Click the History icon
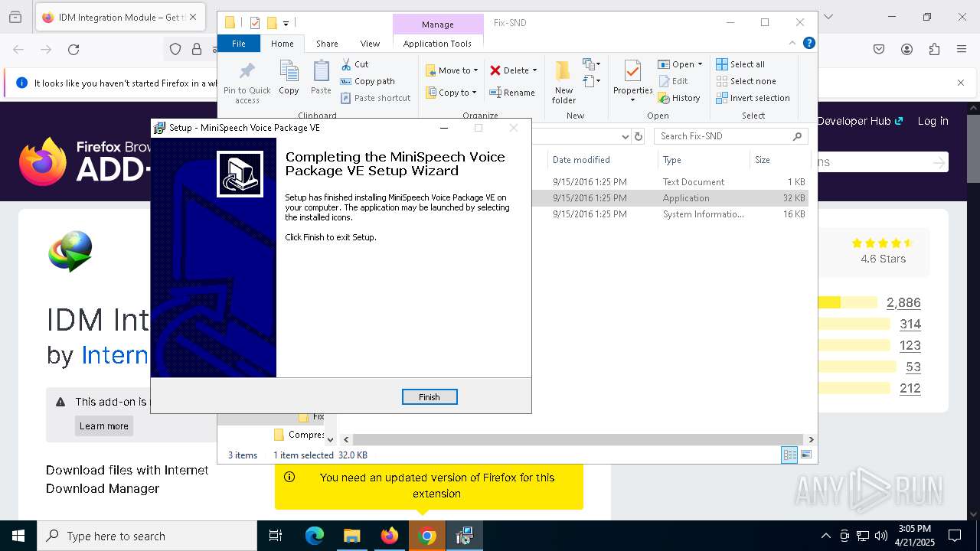 coord(664,98)
